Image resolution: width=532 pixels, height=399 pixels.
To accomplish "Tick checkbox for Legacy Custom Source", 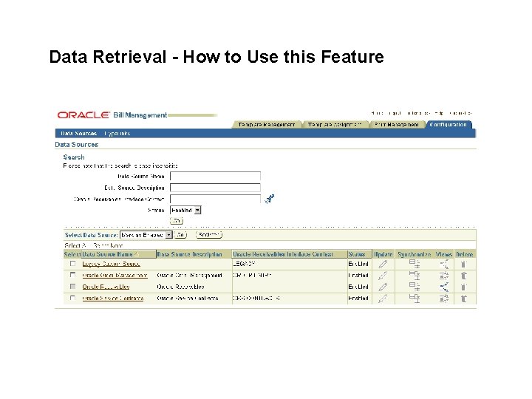I will tap(72, 263).
